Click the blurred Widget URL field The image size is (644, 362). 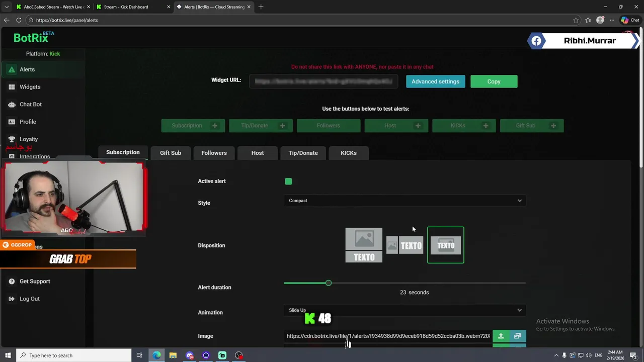tap(324, 81)
